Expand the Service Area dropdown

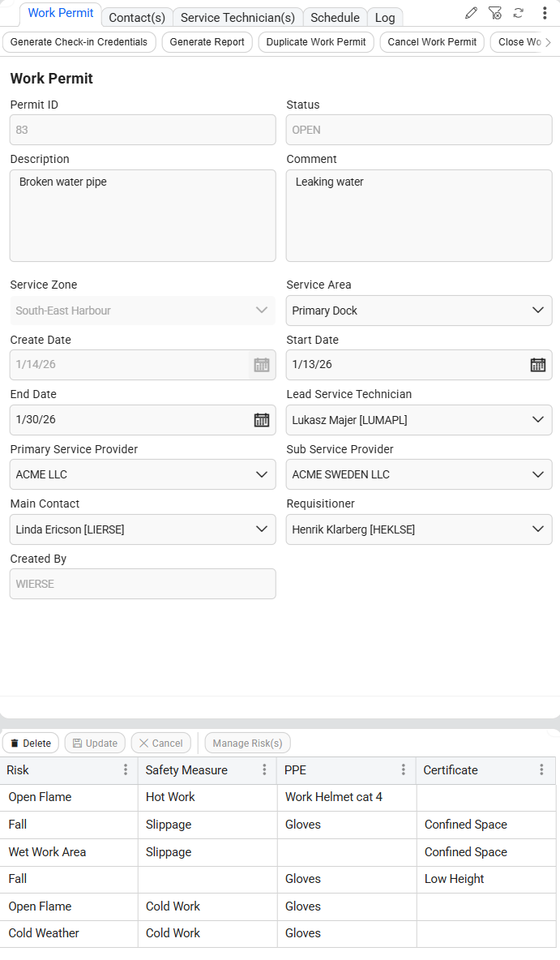(537, 311)
